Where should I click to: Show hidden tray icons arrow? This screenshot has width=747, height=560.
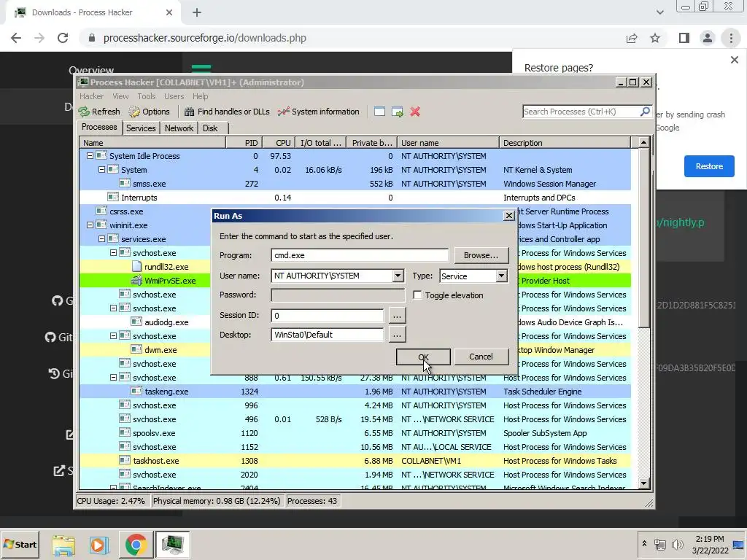(644, 543)
